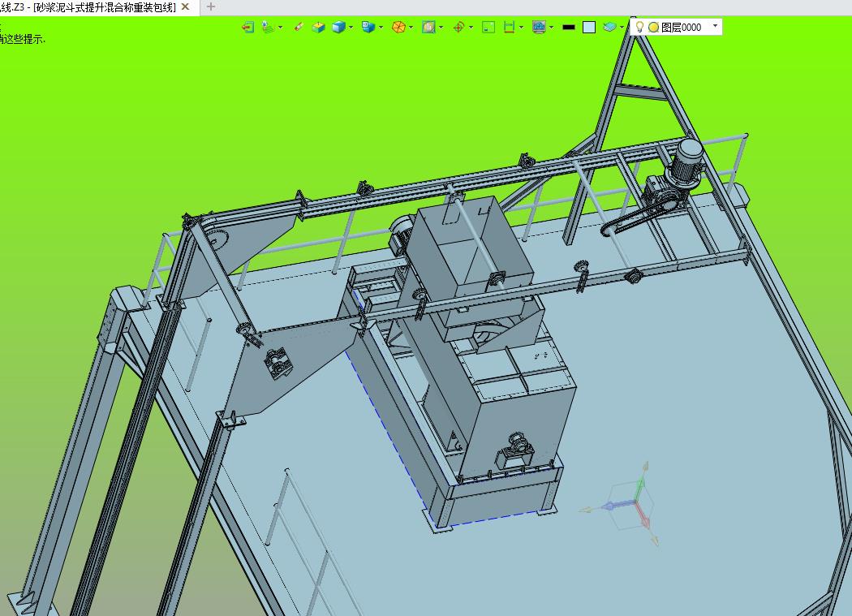
Task: Click the teal layers stack icon
Action: point(609,27)
